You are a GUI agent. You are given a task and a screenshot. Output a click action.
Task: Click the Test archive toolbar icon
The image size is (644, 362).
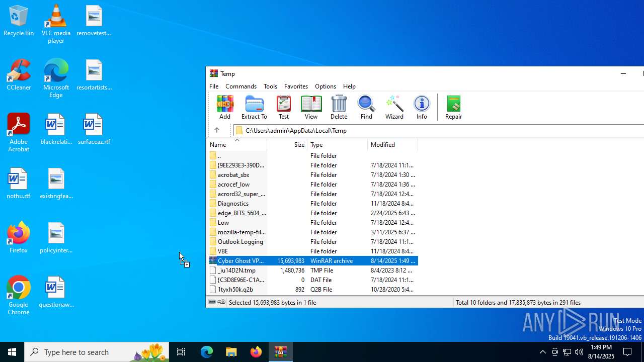pos(284,108)
